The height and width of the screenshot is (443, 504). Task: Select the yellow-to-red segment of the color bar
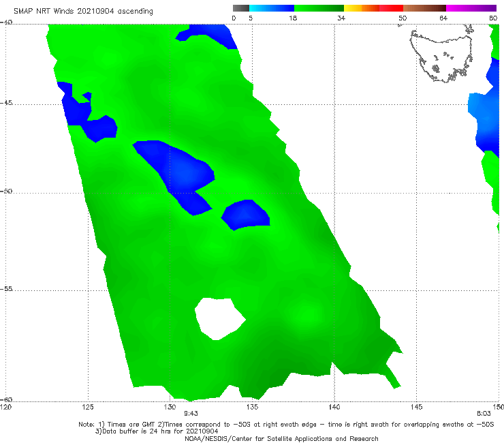[x=373, y=8]
